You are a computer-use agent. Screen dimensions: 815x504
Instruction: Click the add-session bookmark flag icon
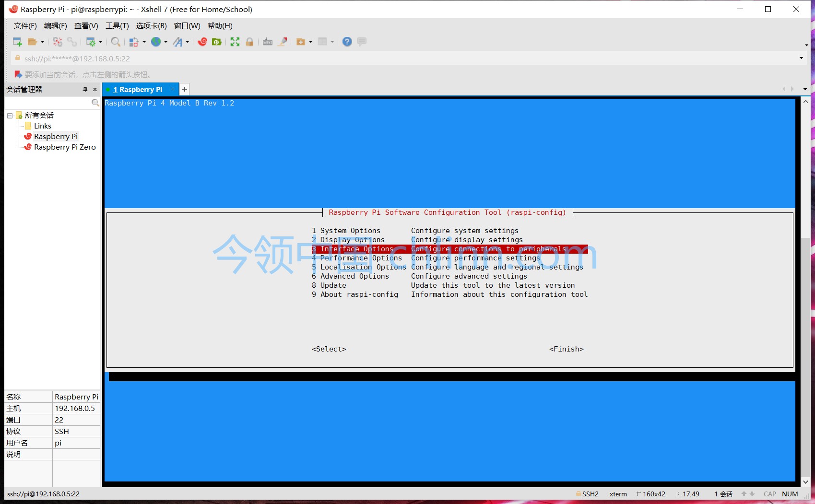coord(18,74)
